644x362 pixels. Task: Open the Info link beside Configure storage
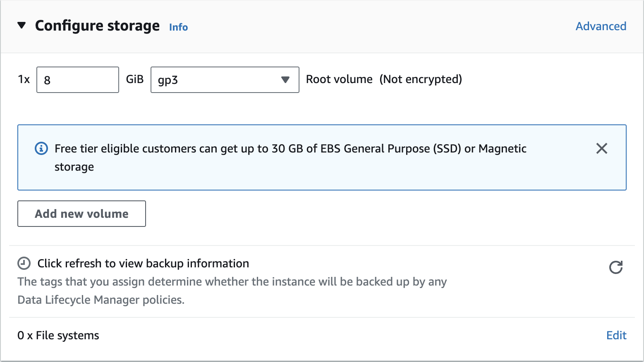click(178, 27)
